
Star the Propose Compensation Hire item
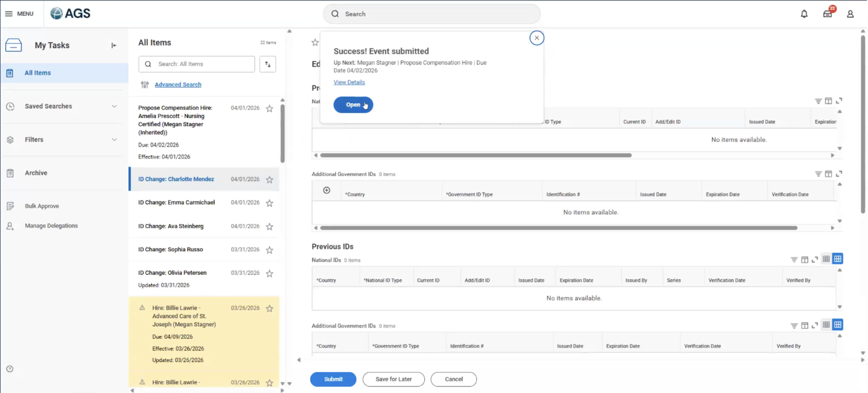tap(270, 109)
